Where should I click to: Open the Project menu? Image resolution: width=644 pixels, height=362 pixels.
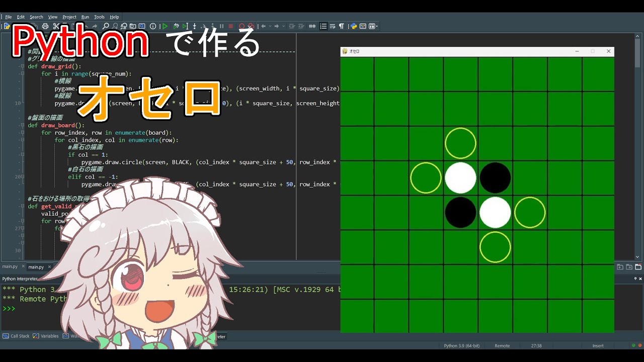point(69,17)
